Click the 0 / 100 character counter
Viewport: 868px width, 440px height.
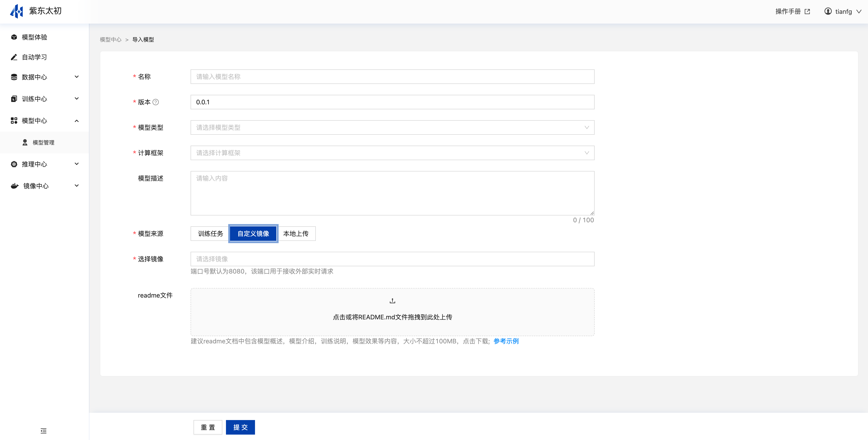(x=584, y=220)
